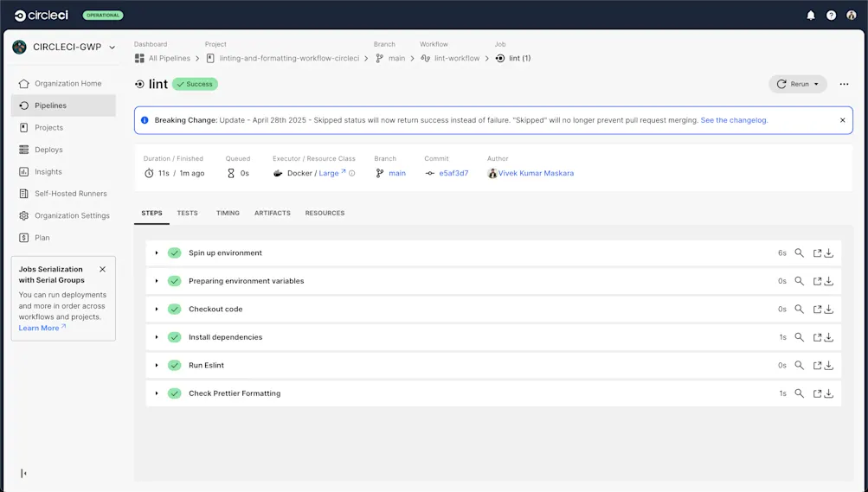Open Spin up environment output in new tab
The width and height of the screenshot is (868, 492).
817,252
